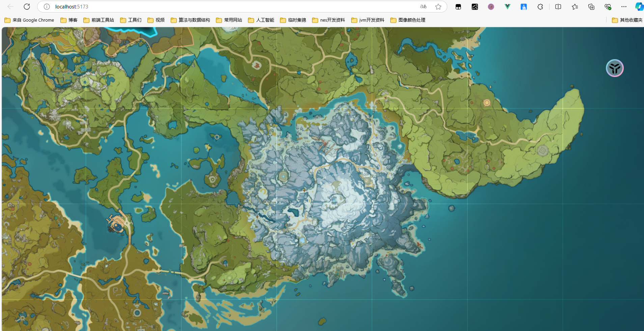
Task: Add page to favorites with star icon
Action: (438, 6)
